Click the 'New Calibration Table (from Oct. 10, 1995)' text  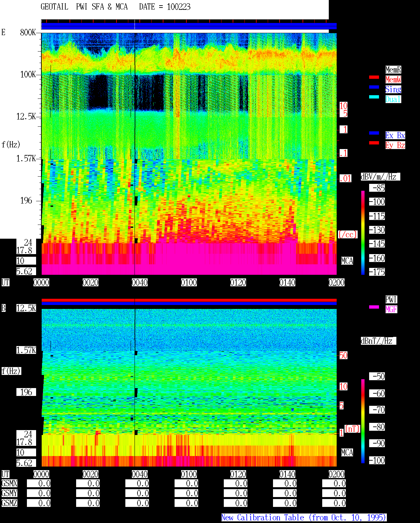(304, 517)
